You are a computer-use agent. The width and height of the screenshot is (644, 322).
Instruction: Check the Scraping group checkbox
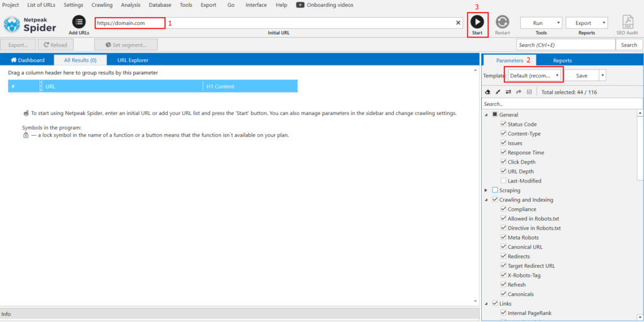[495, 190]
